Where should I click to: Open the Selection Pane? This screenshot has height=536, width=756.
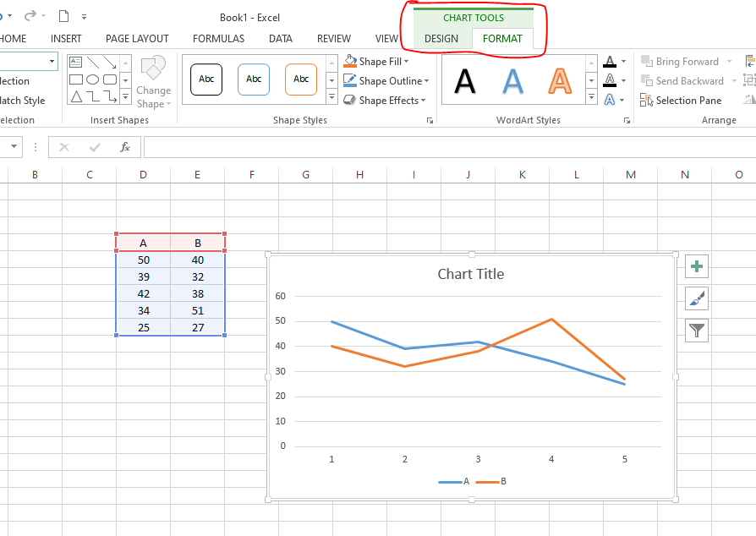pyautogui.click(x=682, y=101)
